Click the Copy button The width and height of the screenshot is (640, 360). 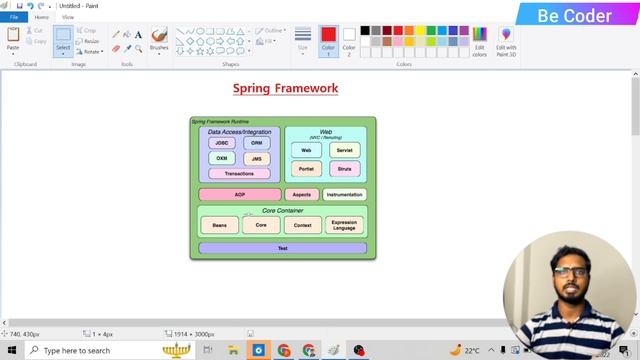36,41
